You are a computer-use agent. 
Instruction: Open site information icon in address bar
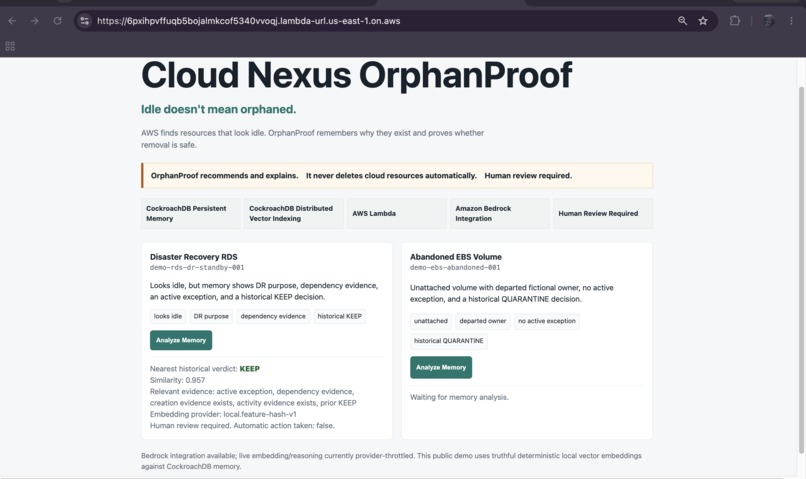point(84,21)
